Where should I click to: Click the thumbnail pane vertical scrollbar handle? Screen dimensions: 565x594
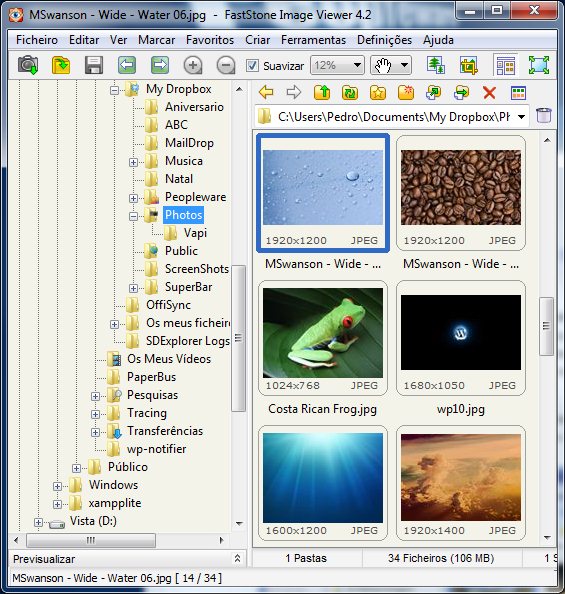[546, 326]
